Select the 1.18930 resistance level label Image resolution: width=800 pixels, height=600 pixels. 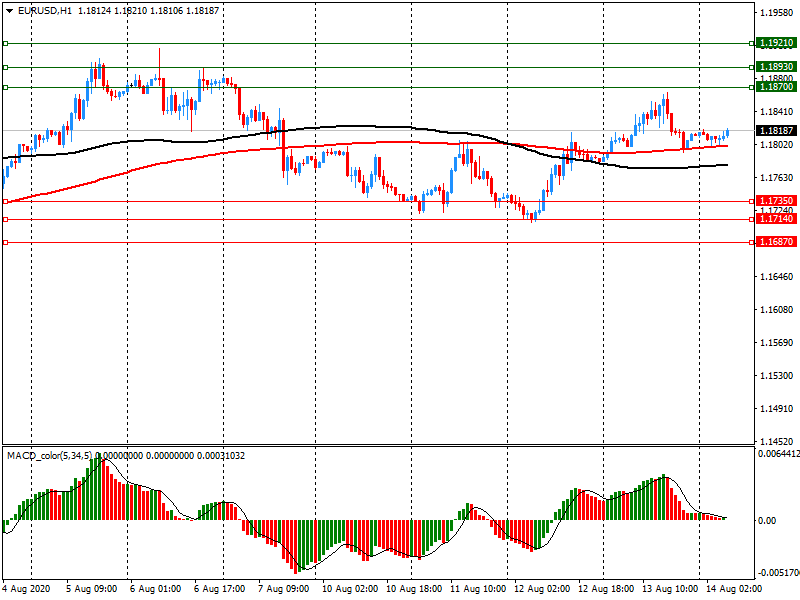click(x=776, y=67)
